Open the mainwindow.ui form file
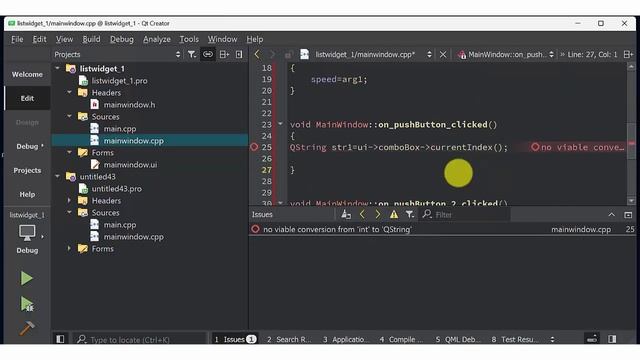Image resolution: width=640 pixels, height=360 pixels. [130, 164]
